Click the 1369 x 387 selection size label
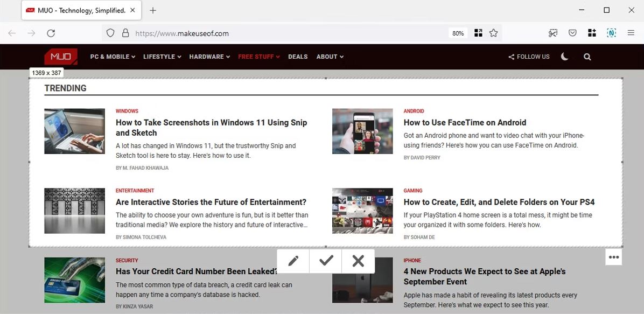The width and height of the screenshot is (644, 314). 46,73
